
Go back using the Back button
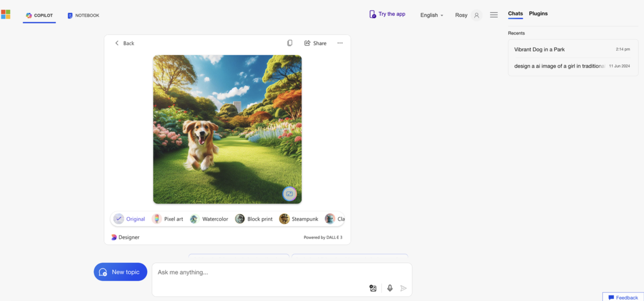[x=124, y=43]
